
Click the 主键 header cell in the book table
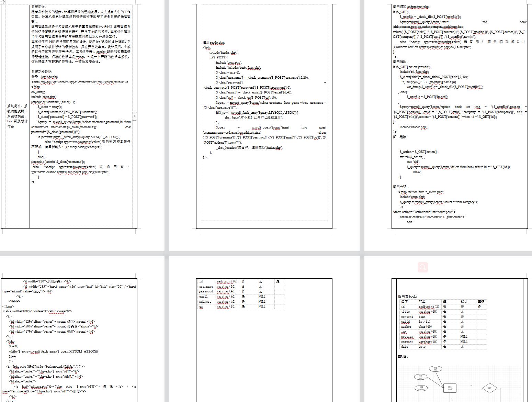tap(481, 302)
